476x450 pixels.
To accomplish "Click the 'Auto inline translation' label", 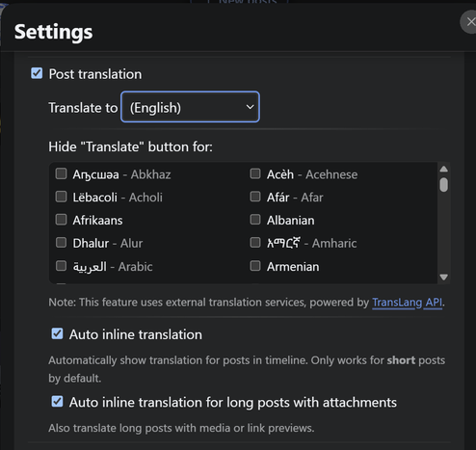I will 136,334.
